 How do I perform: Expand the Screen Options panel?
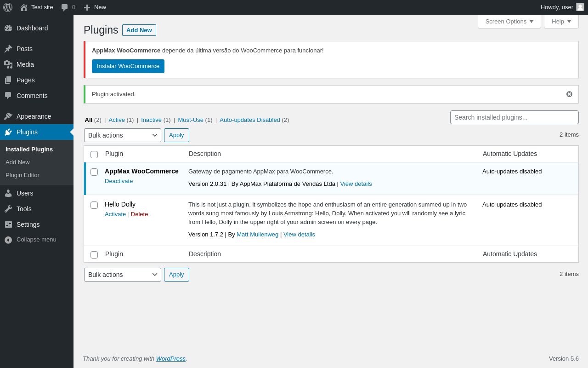point(509,21)
